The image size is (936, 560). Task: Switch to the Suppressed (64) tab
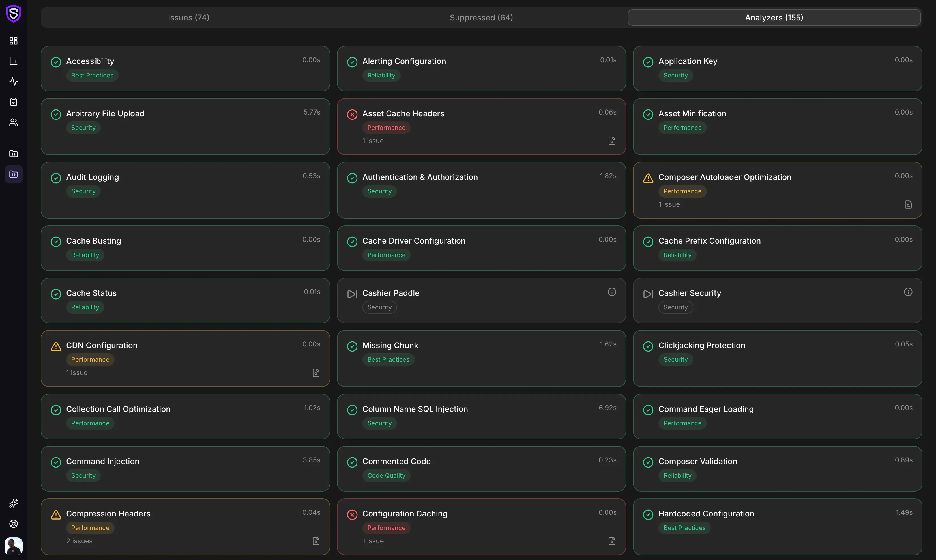[x=481, y=18]
